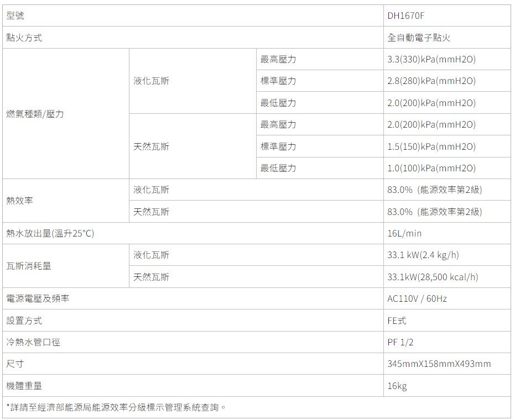Select the 3.3(330)kPa(mmH2O) pressure value

[431, 60]
